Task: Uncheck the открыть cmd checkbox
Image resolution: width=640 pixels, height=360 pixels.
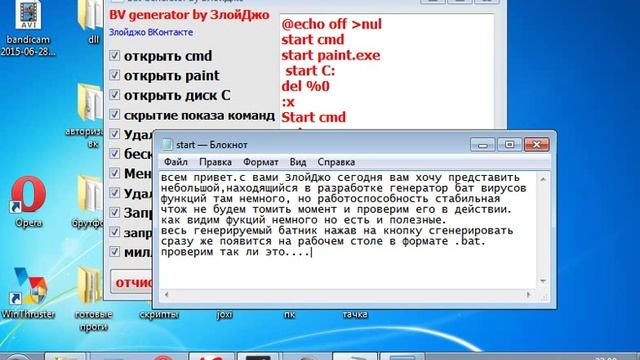Action: [x=115, y=56]
